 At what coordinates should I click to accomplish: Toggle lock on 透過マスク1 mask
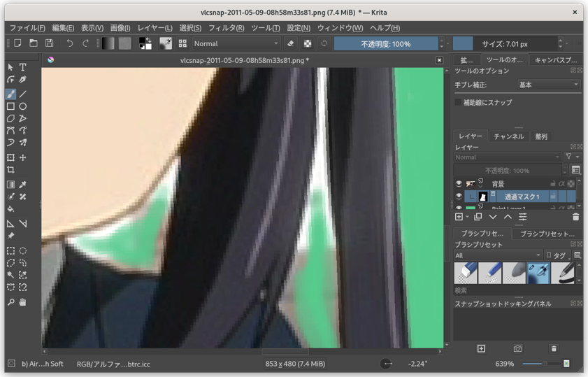(553, 196)
